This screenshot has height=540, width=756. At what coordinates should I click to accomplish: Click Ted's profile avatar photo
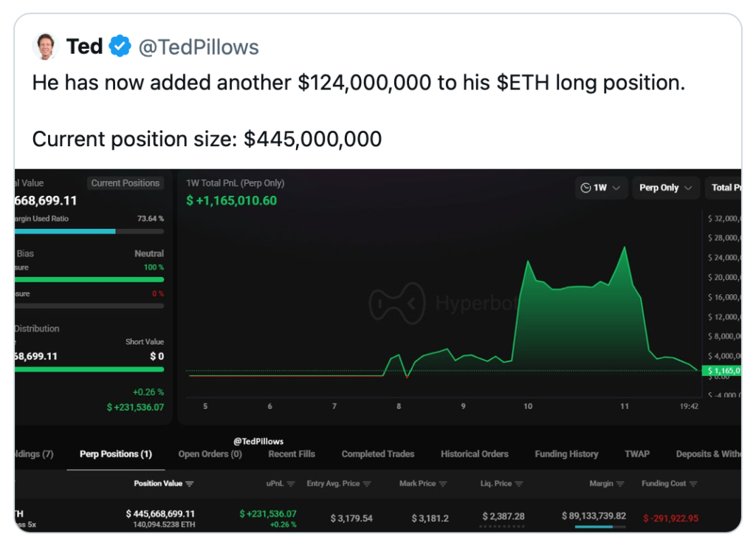click(x=45, y=47)
